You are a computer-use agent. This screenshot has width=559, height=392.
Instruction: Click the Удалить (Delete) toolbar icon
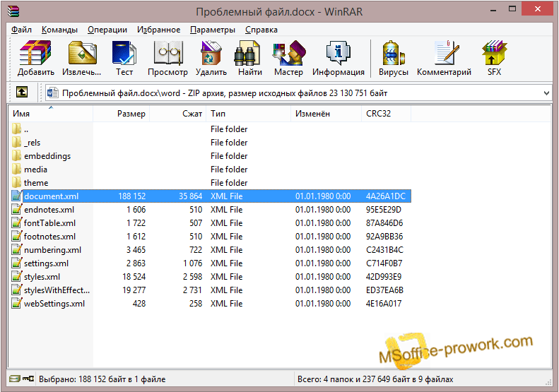tap(211, 53)
